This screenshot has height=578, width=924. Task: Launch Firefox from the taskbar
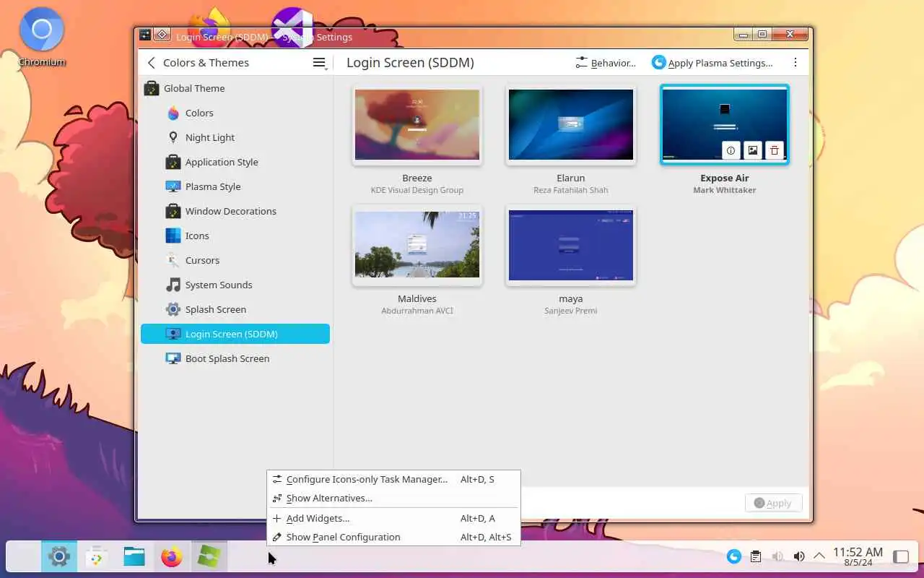[172, 556]
